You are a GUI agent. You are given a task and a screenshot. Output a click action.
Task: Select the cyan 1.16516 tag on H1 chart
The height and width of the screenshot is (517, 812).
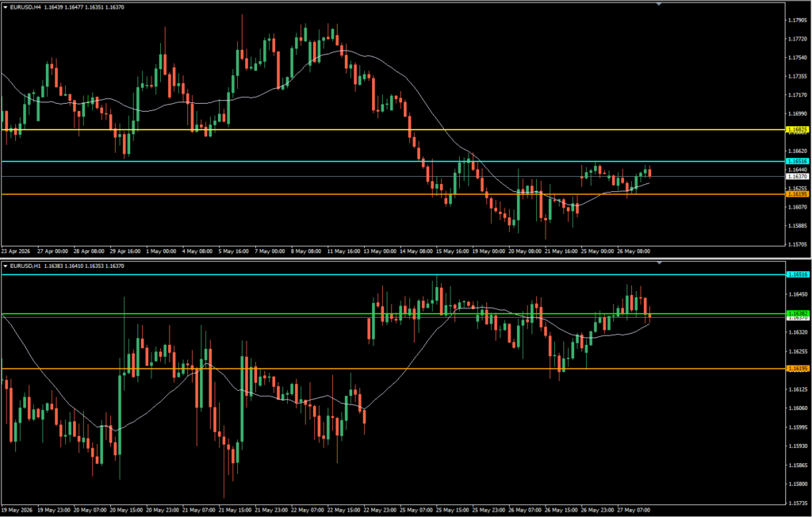(798, 274)
